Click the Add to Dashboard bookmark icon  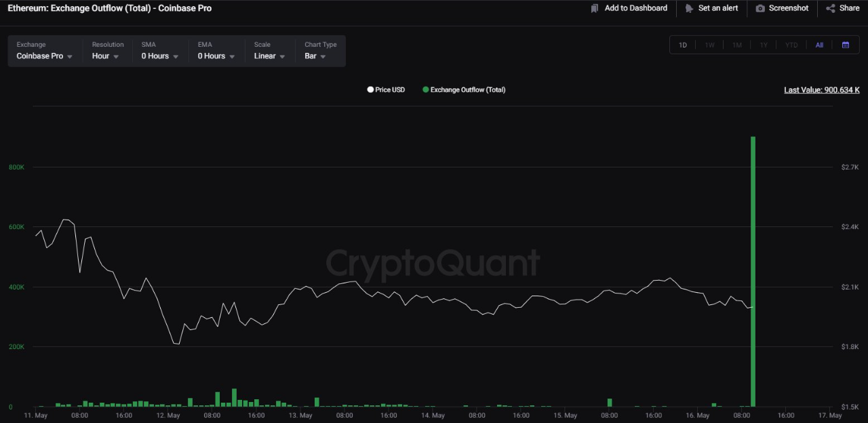pos(595,8)
